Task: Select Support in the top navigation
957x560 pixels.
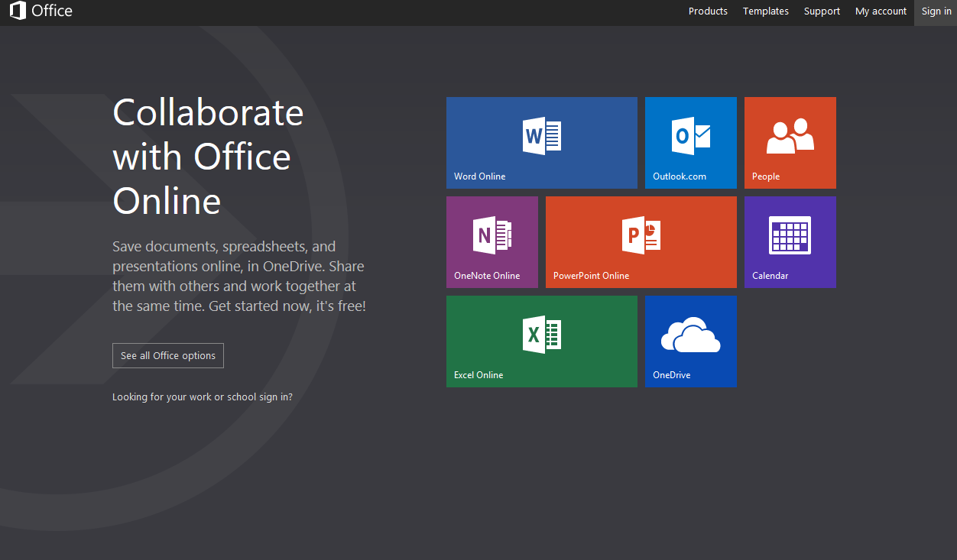Action: tap(822, 11)
